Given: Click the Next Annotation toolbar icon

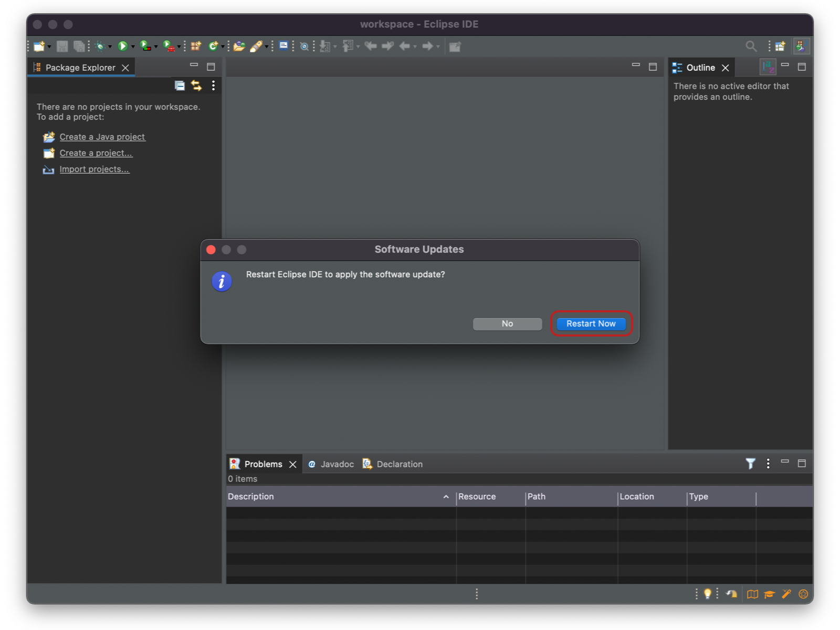Looking at the screenshot, I should click(325, 46).
